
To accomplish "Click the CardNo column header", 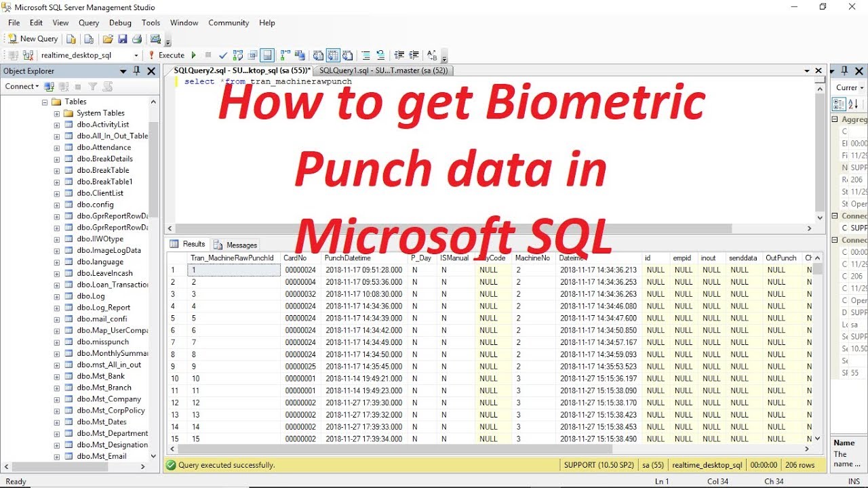I will (x=300, y=258).
